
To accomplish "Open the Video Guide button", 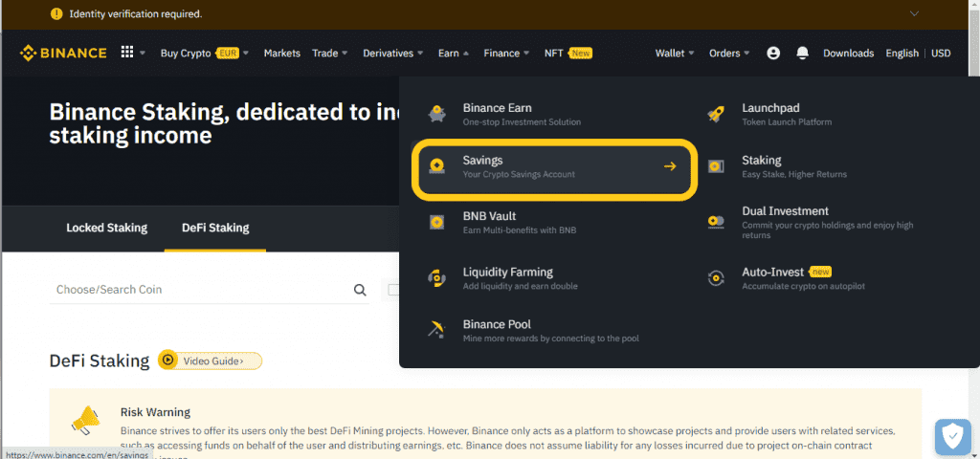I will click(x=210, y=361).
